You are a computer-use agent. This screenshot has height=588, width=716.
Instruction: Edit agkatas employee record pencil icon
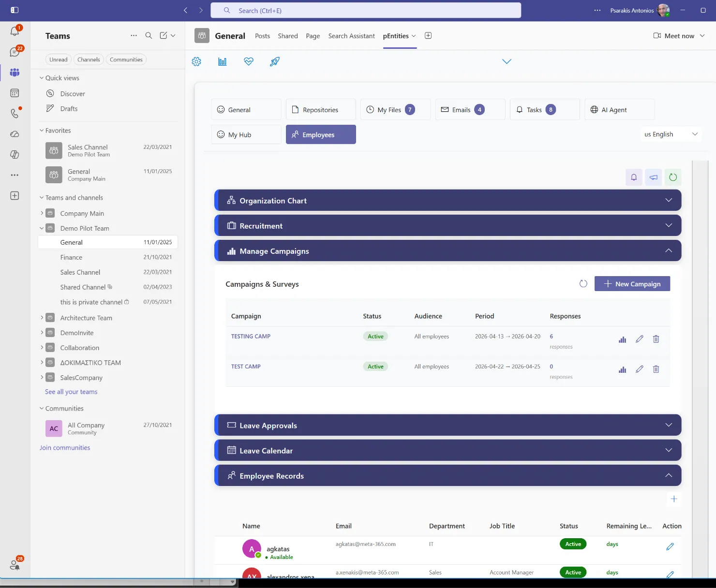click(670, 546)
